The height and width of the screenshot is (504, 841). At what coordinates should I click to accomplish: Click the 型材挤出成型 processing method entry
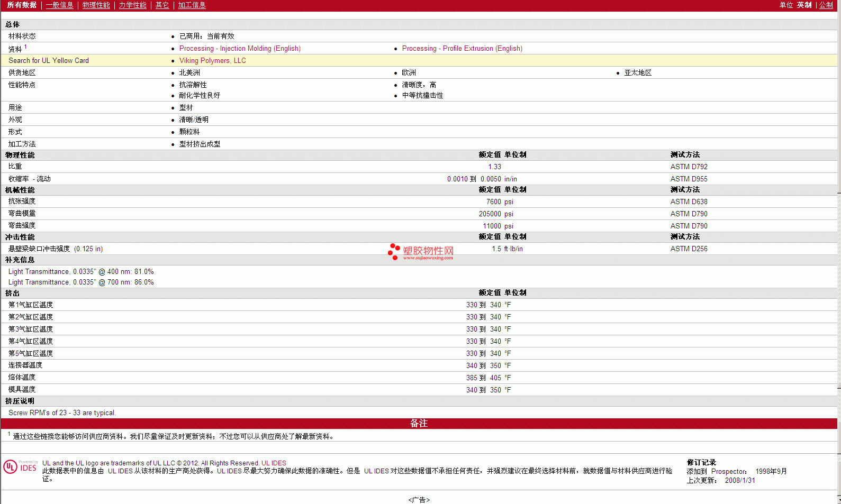coord(200,144)
